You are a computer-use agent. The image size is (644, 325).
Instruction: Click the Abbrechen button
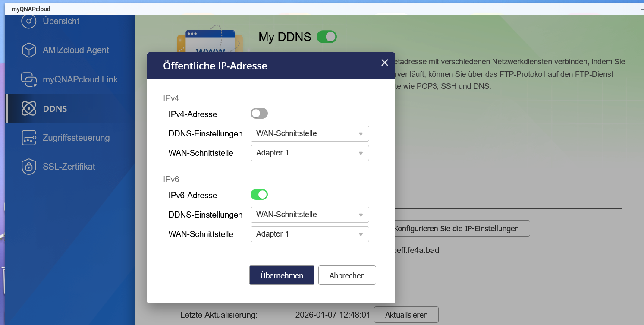[347, 275]
